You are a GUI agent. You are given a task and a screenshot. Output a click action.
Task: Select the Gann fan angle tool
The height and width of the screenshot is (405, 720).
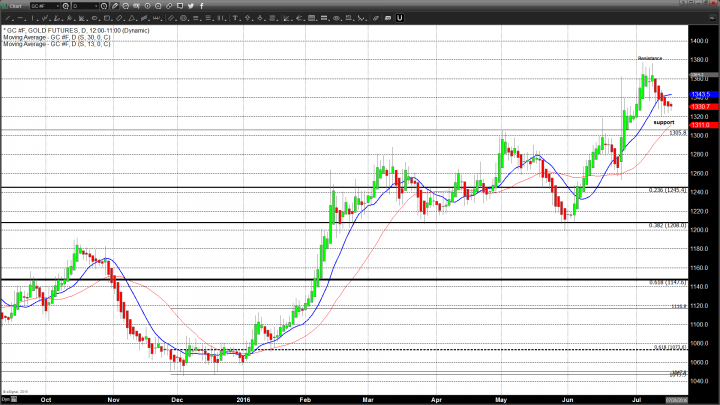point(82,18)
